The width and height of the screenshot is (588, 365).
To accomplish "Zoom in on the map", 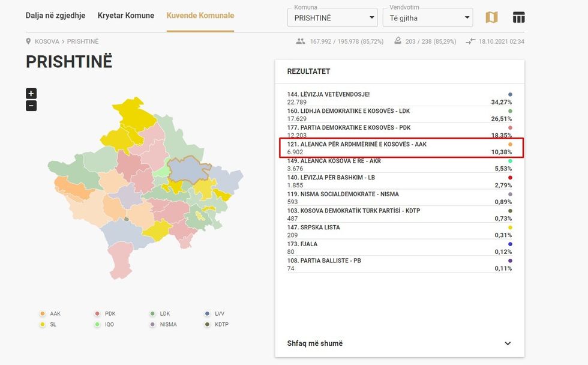I will point(31,93).
